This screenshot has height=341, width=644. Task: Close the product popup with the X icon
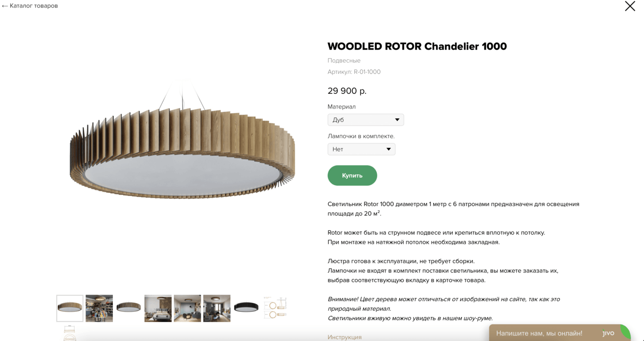tap(630, 6)
